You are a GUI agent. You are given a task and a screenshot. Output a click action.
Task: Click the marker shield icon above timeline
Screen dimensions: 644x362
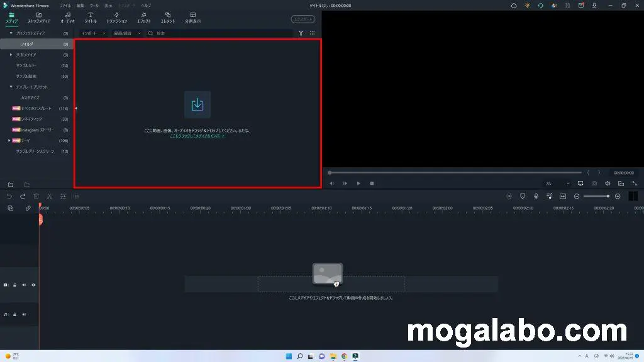coord(522,196)
